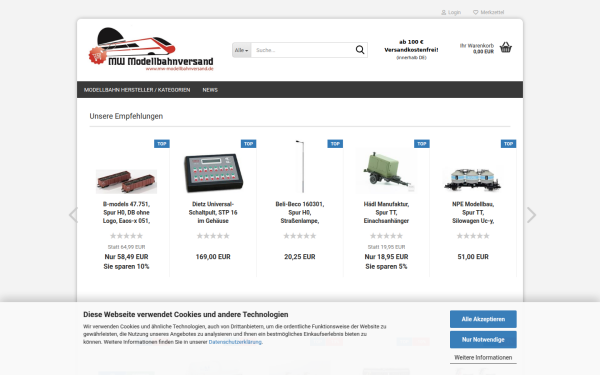Image resolution: width=600 pixels, height=375 pixels.
Task: Show next recommendations with right arrow
Action: (x=531, y=215)
